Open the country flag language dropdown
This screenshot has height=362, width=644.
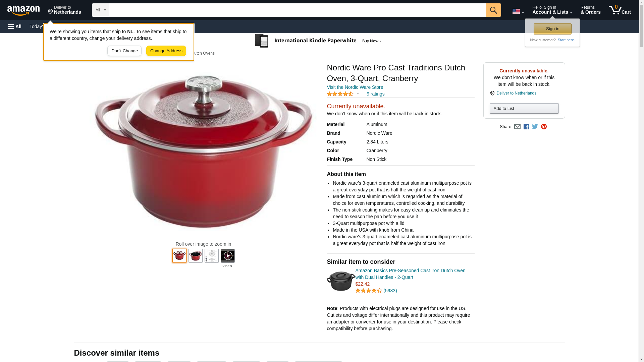518,11
